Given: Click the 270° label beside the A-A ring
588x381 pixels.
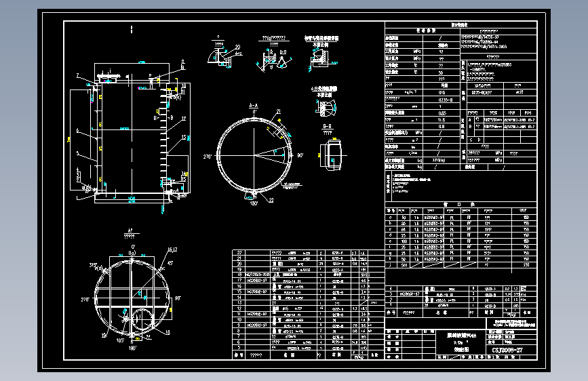Looking at the screenshot, I should pyautogui.click(x=208, y=157).
